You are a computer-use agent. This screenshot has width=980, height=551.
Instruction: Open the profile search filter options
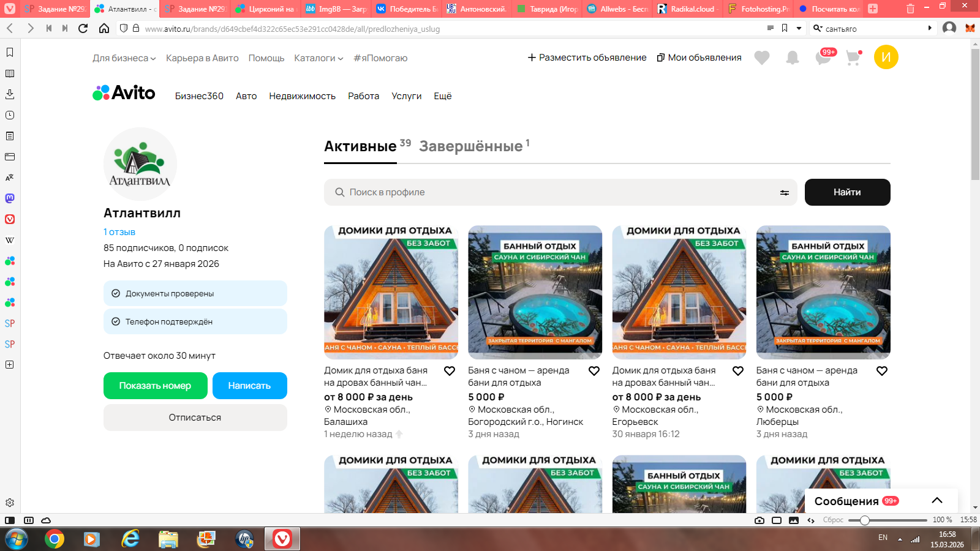tap(785, 193)
